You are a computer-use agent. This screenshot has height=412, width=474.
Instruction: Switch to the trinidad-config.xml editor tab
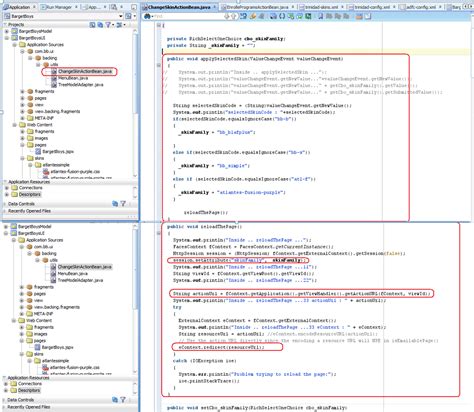(x=372, y=7)
